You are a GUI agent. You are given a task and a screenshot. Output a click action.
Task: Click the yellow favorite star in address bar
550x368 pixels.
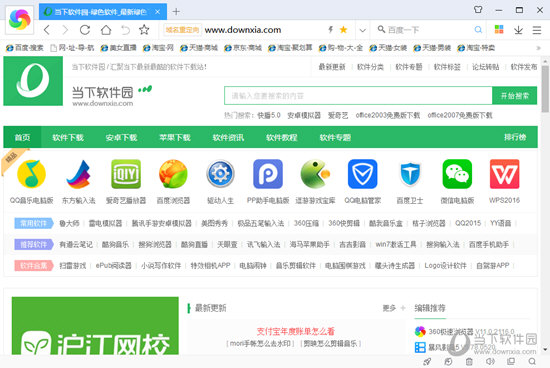point(343,30)
